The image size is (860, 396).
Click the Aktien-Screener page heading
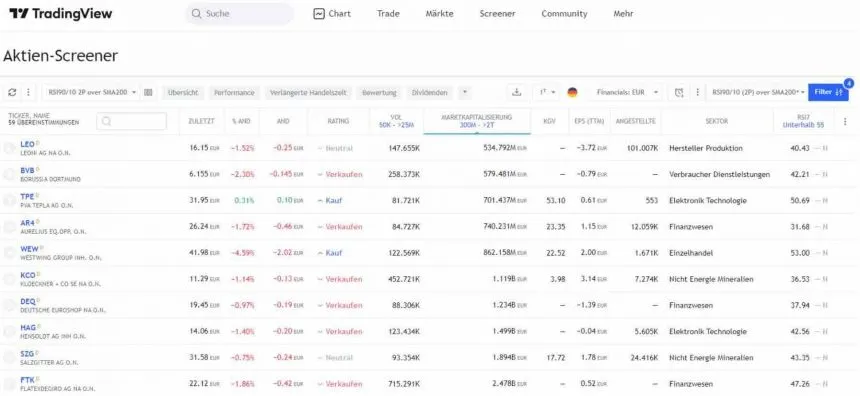[60, 55]
